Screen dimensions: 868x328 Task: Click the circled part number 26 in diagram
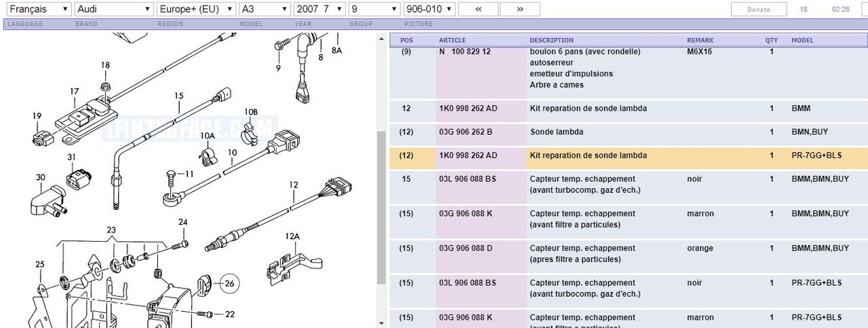tap(229, 283)
